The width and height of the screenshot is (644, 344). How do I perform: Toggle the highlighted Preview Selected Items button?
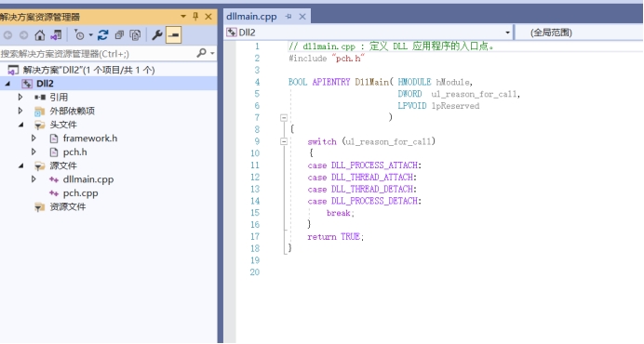pos(173,35)
